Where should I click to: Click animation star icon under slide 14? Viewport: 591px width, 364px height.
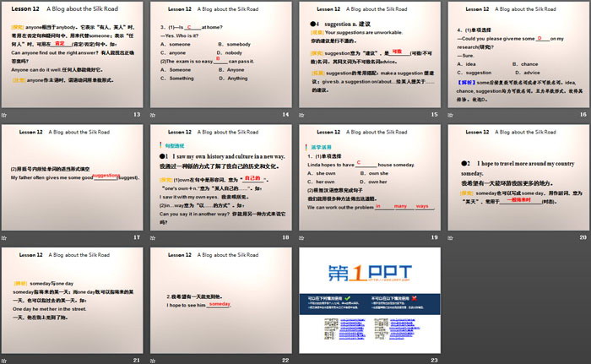(153, 115)
